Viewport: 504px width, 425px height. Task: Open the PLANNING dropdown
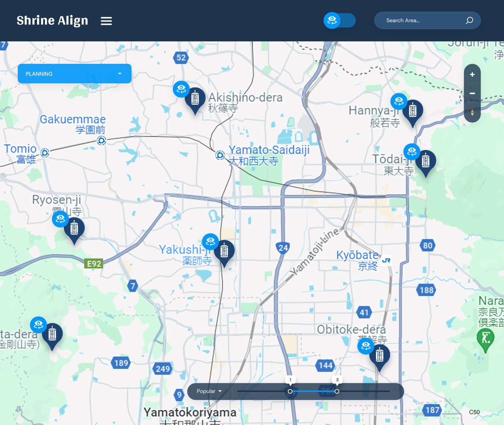74,74
